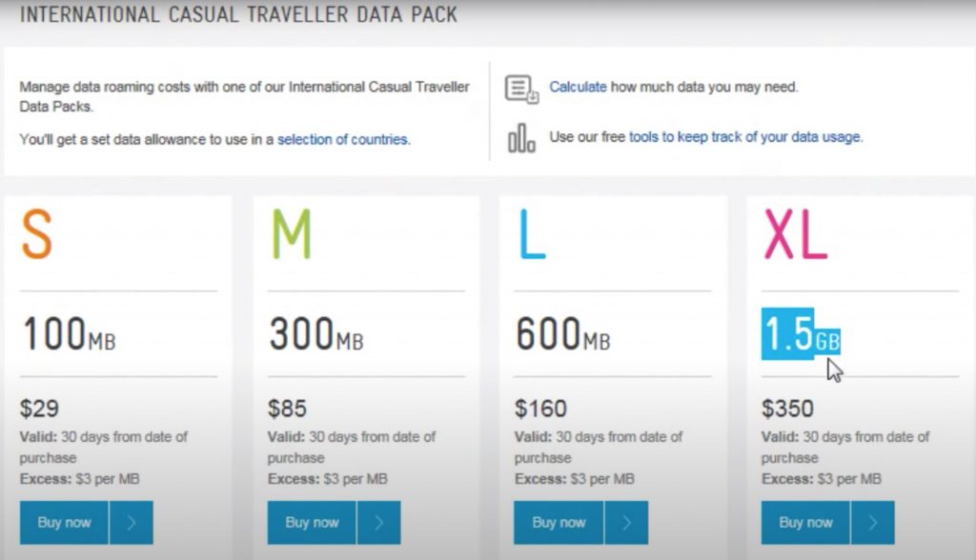This screenshot has width=976, height=560.
Task: Click the International Casual Traveller Data Pack heading
Action: pos(238,15)
